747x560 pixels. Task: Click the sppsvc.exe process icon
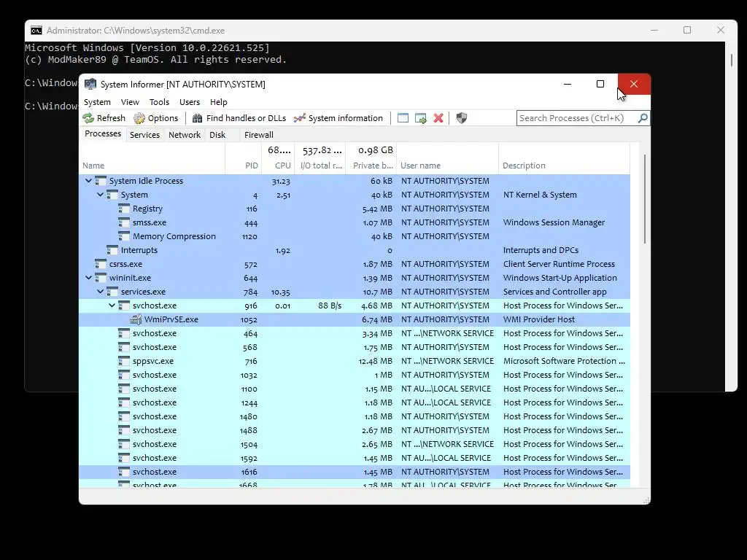pos(124,361)
